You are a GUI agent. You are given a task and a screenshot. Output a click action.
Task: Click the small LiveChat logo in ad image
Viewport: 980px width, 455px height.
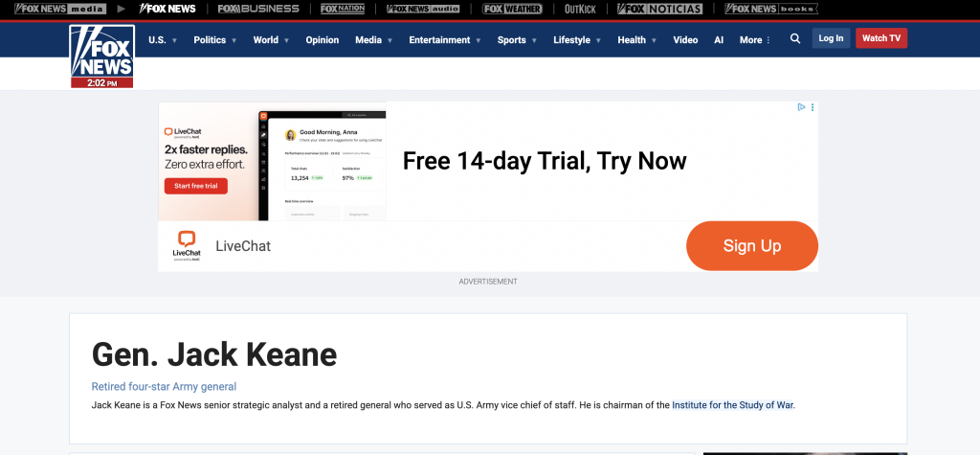[183, 133]
